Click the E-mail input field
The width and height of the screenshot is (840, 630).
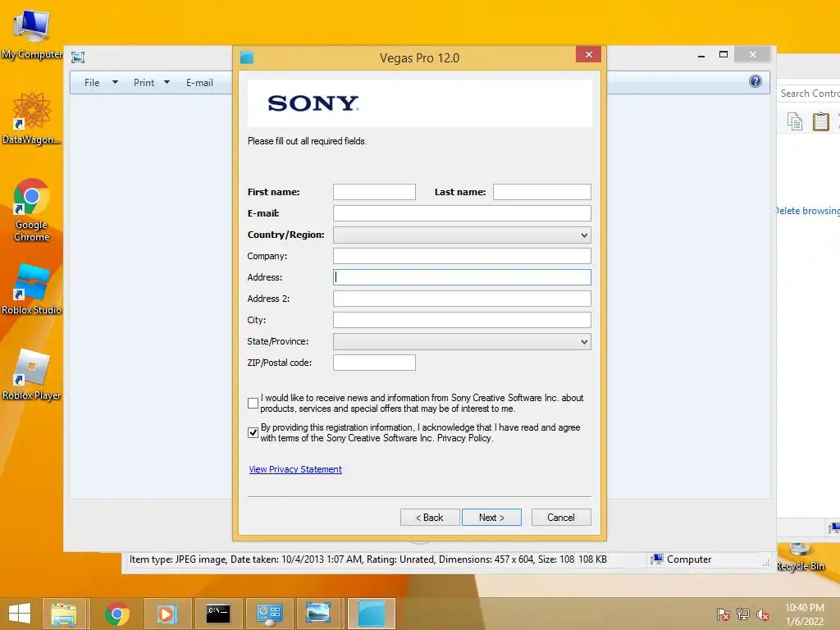pyautogui.click(x=462, y=213)
